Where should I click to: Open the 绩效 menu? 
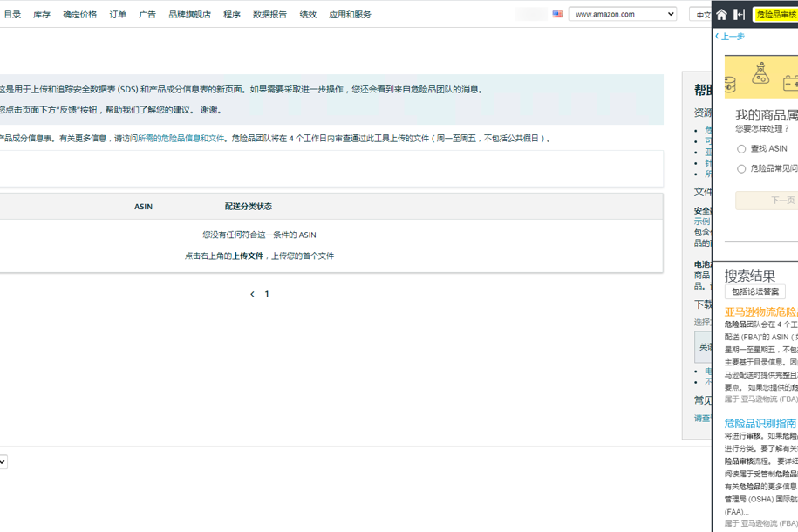(308, 14)
